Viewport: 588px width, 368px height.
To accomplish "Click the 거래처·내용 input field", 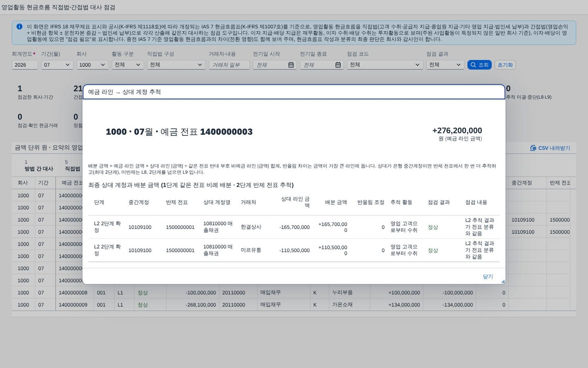I will click(229, 65).
